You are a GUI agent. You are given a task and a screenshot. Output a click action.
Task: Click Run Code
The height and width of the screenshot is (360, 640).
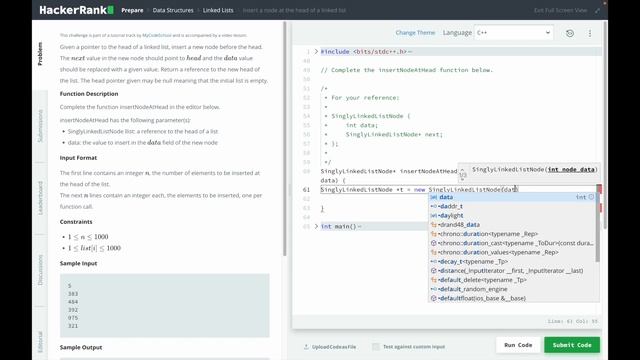point(518,345)
